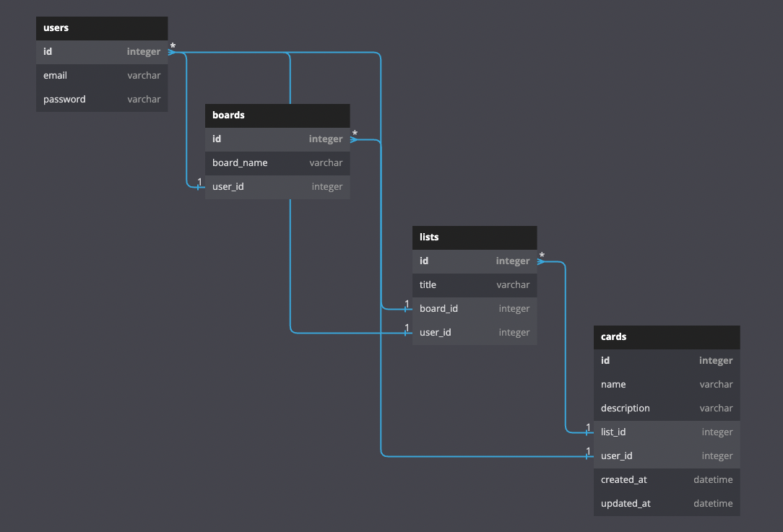Image resolution: width=783 pixels, height=532 pixels.
Task: Click the id row in boards table
Action: pos(277,139)
